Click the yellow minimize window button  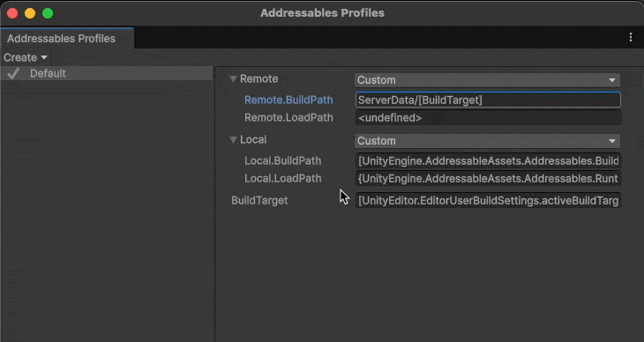coord(30,13)
